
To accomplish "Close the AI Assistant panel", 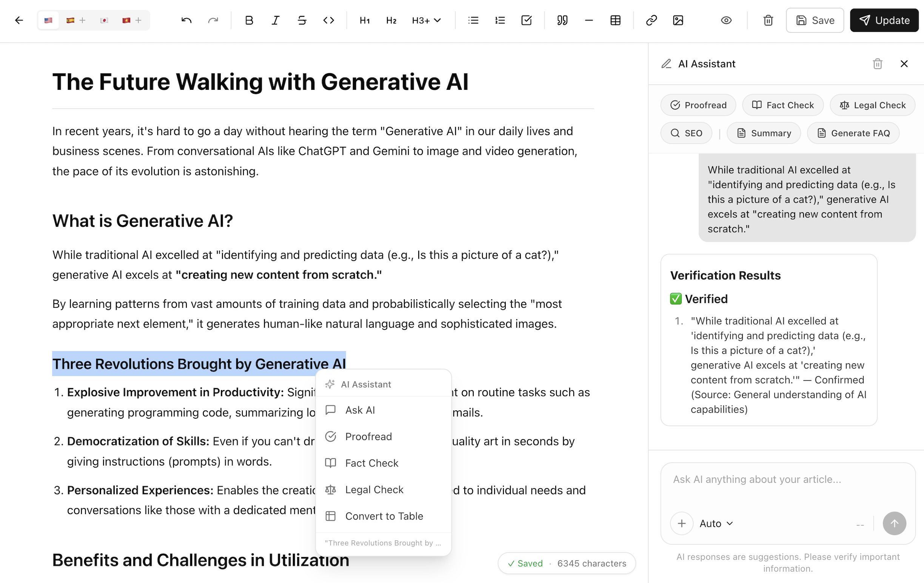I will 904,64.
